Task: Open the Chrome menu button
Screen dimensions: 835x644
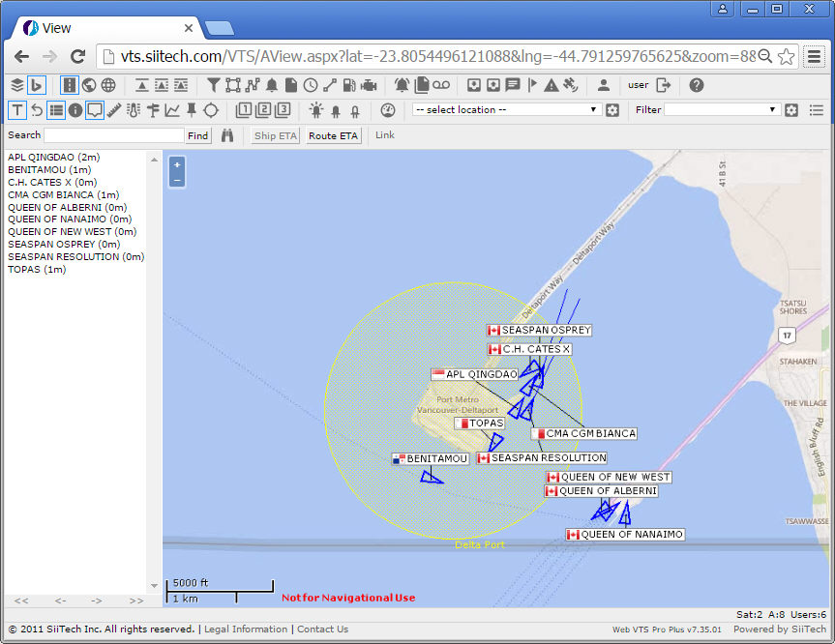Action: 814,56
